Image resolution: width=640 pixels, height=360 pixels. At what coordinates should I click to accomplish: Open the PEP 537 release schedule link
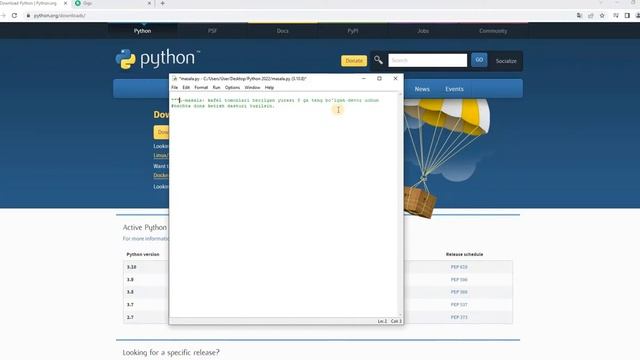tap(459, 304)
